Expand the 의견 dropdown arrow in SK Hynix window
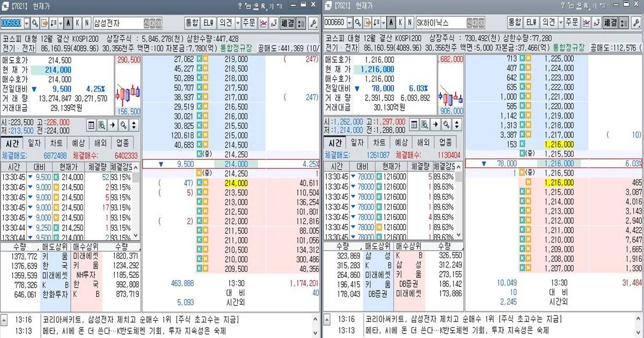Screen dimensions: 644x338 pyautogui.click(x=560, y=23)
